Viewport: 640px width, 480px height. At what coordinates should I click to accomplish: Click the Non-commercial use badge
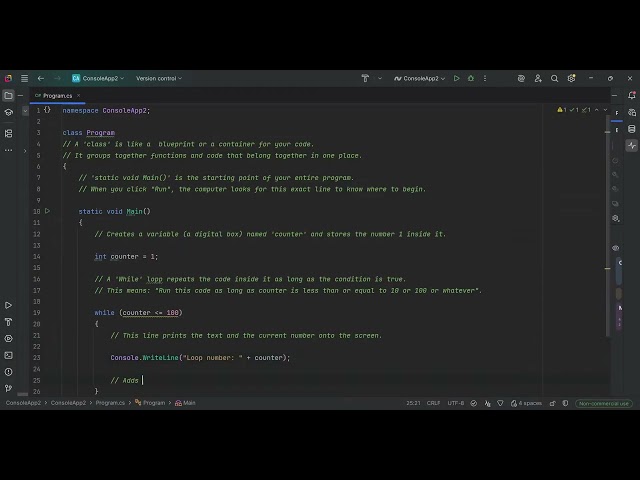(604, 403)
